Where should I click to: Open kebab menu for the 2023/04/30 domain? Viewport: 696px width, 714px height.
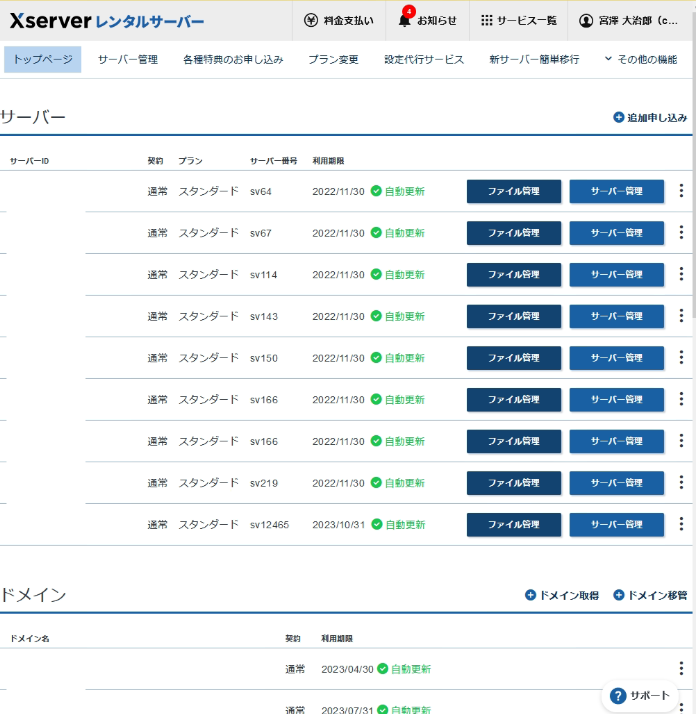681,669
